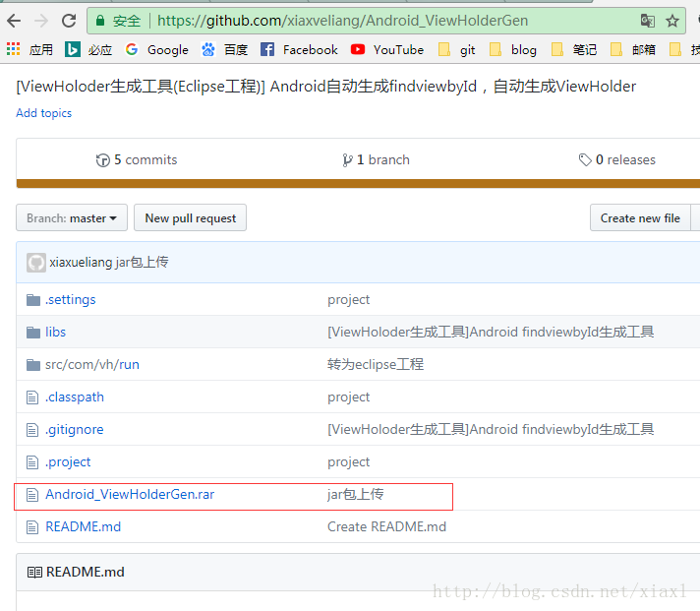
Task: Click the branch fork icon
Action: tap(347, 160)
